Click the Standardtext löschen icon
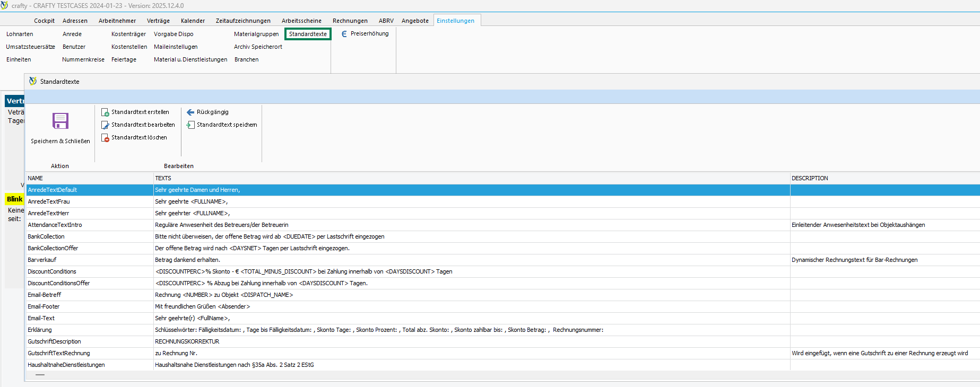Viewport: 980px width, 387px height. pos(105,138)
